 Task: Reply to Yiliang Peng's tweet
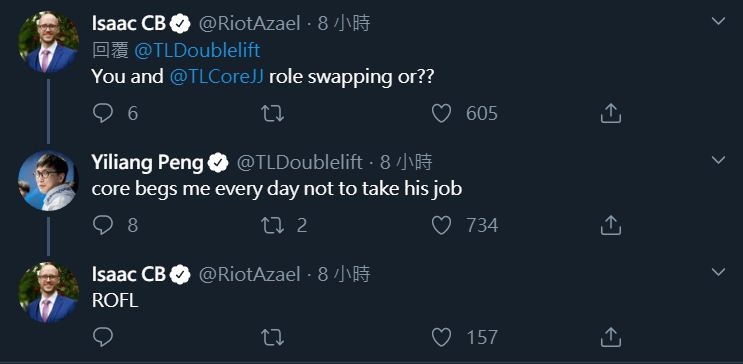(x=103, y=225)
